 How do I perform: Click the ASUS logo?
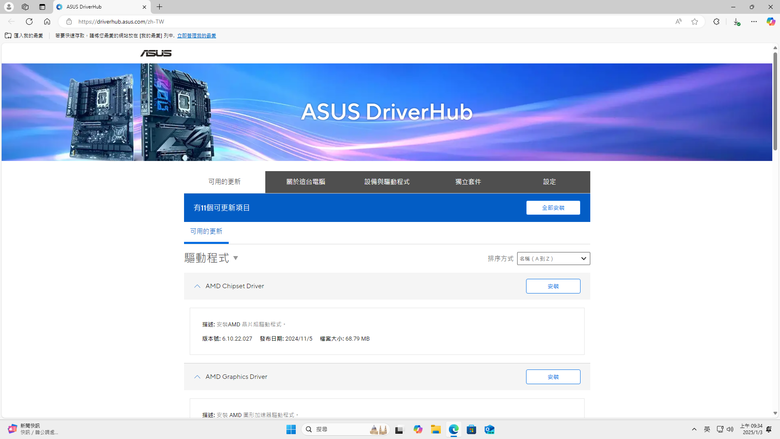tap(156, 53)
